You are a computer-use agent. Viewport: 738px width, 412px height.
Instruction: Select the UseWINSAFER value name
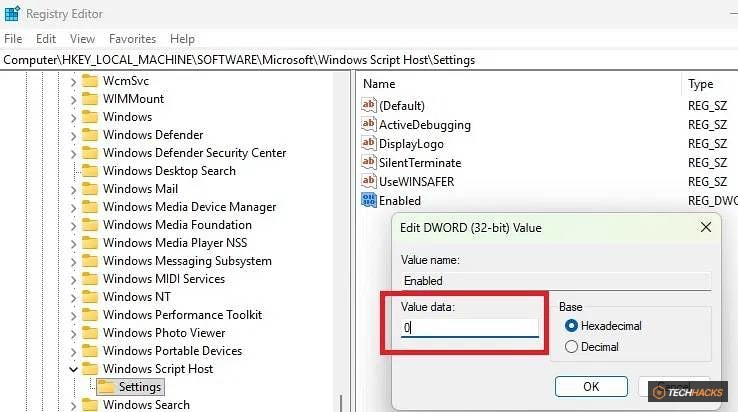[x=416, y=182]
